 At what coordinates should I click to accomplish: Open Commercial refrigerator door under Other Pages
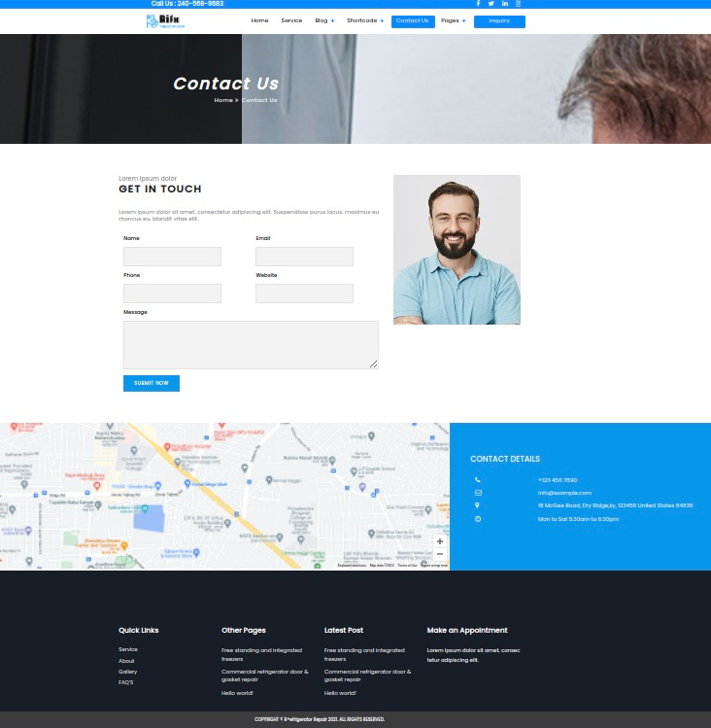point(264,676)
